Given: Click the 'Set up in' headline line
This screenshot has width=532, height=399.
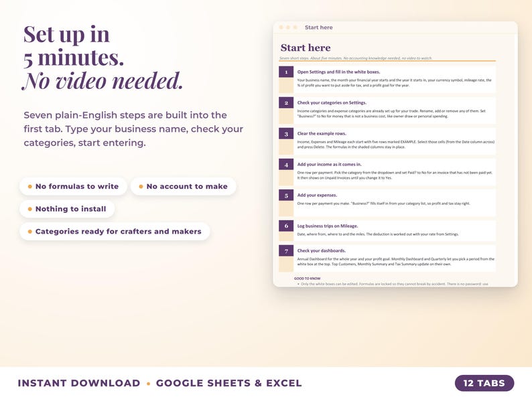Looking at the screenshot, I should pos(66,34).
